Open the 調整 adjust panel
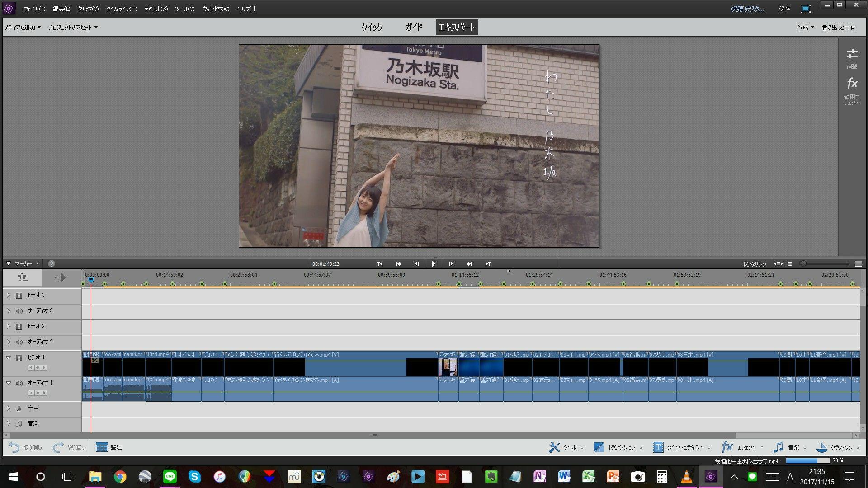868x488 pixels. tap(852, 58)
